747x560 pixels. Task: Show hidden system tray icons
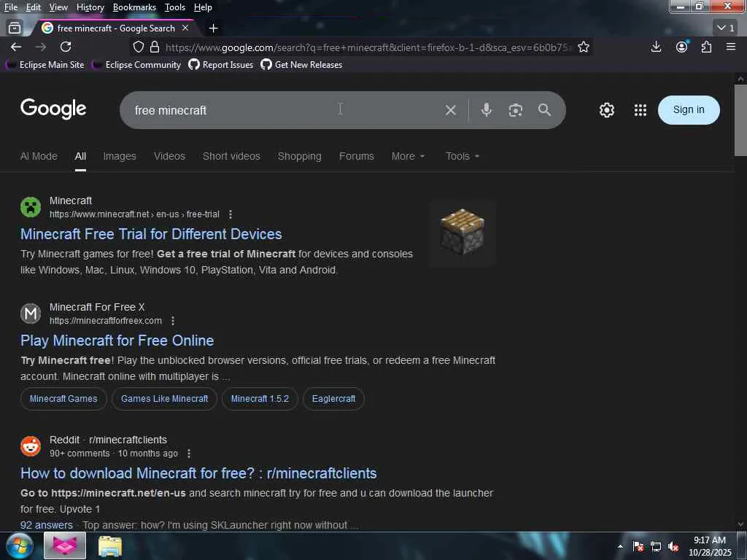(x=620, y=547)
